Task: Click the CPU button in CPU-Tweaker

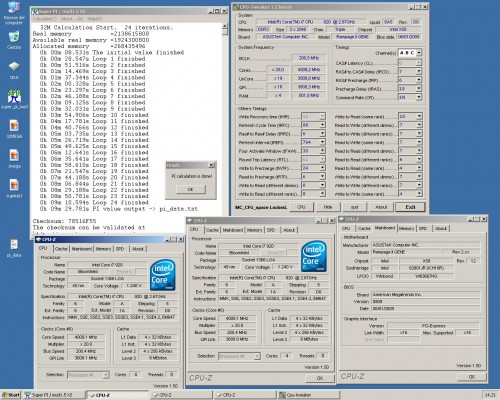Action: pyautogui.click(x=301, y=207)
